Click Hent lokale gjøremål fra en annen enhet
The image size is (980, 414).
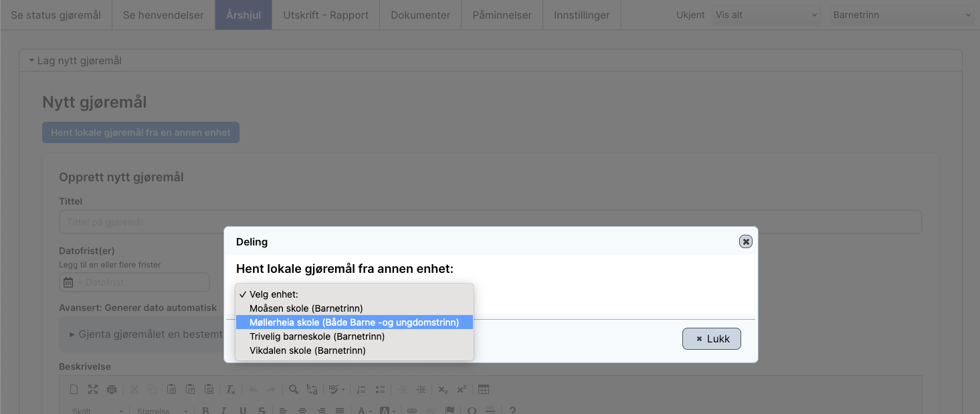pos(140,132)
